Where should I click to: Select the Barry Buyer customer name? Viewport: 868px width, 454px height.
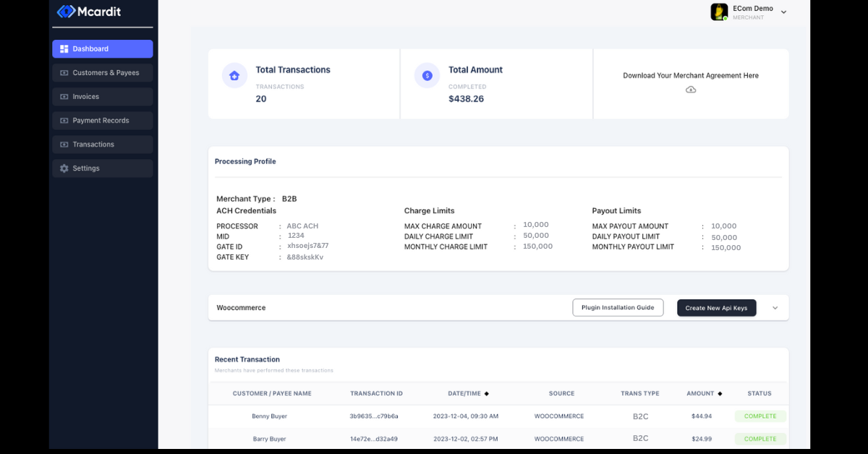(x=269, y=439)
